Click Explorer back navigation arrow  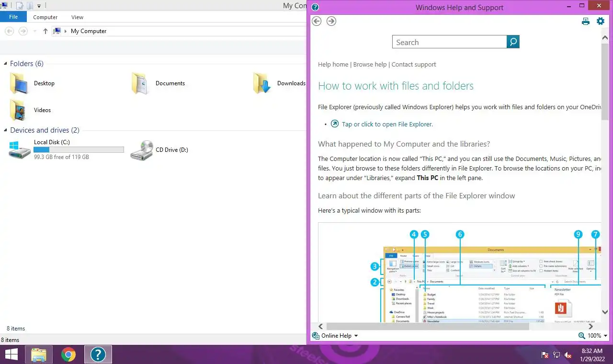tap(9, 31)
